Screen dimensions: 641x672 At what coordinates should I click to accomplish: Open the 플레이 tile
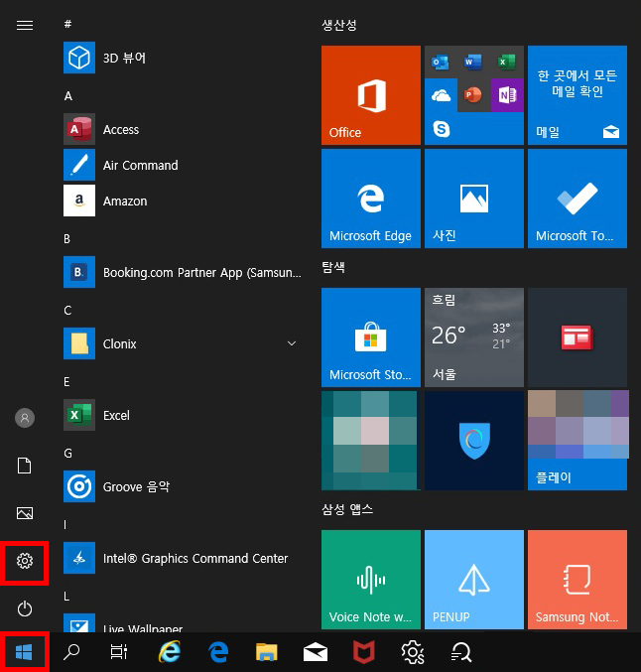click(x=577, y=441)
